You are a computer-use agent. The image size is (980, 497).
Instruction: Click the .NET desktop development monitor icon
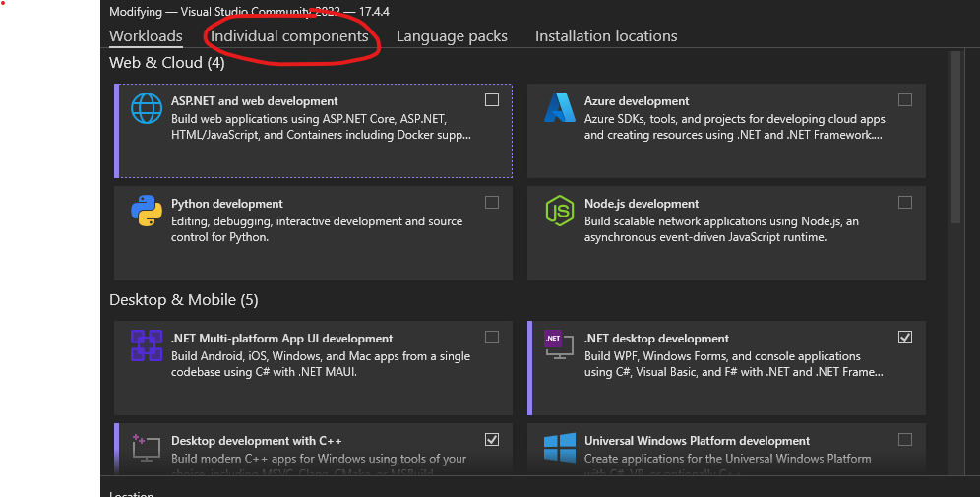(559, 344)
